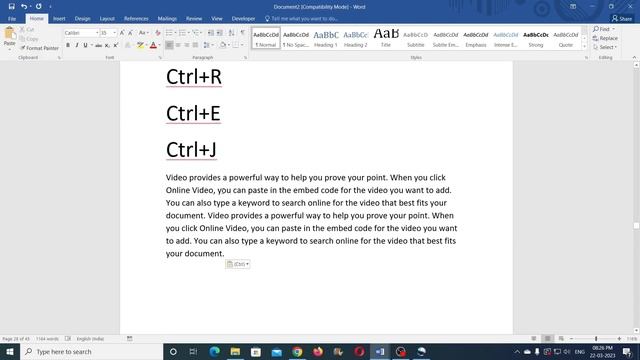The height and width of the screenshot is (360, 640).
Task: Switch to the References tab
Action: coord(136,19)
